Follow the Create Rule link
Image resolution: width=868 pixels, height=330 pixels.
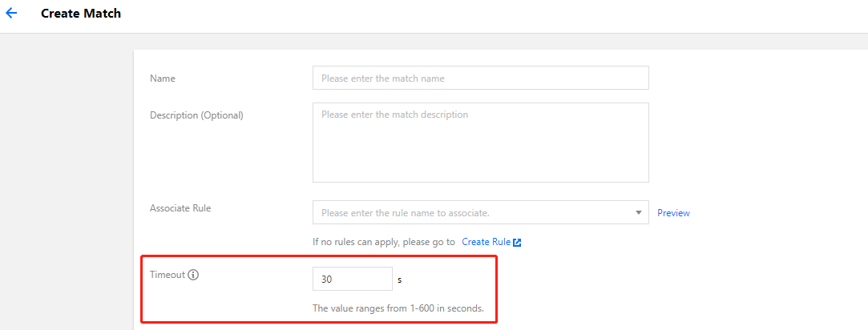coord(486,242)
